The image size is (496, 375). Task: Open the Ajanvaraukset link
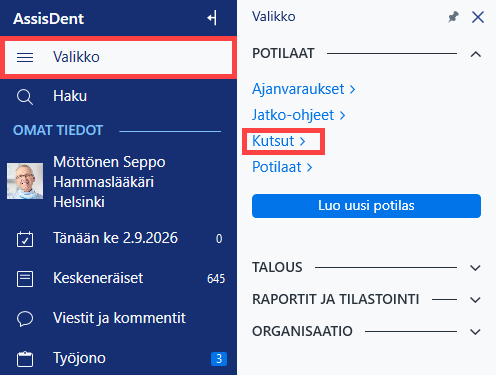coord(304,89)
